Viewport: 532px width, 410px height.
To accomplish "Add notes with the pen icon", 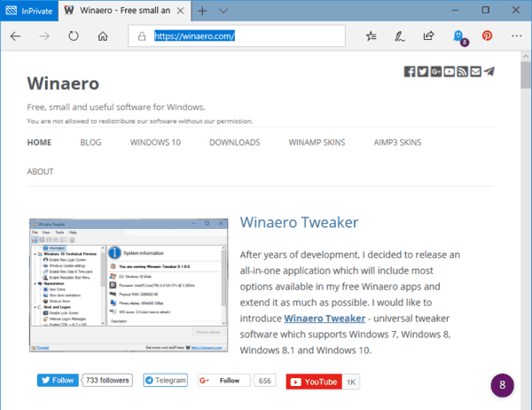I will pos(400,36).
